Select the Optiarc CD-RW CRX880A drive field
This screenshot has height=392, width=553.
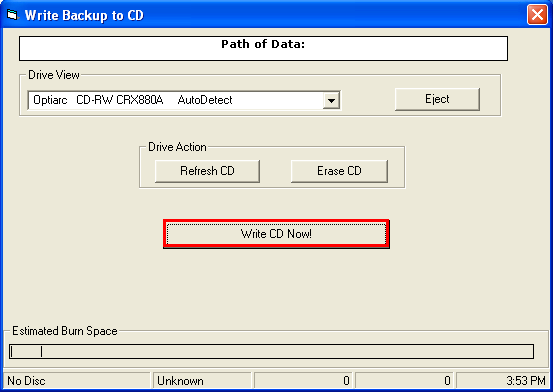click(184, 100)
